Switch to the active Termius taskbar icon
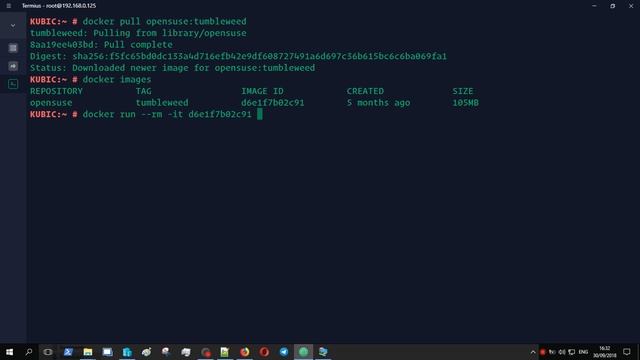Viewport: 640px width, 360px height. click(x=303, y=352)
